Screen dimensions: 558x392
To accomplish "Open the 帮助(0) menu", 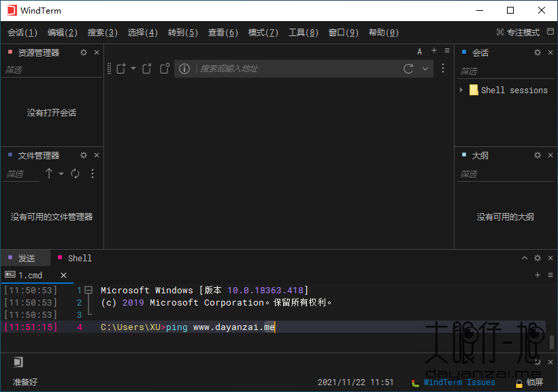I will coord(384,33).
